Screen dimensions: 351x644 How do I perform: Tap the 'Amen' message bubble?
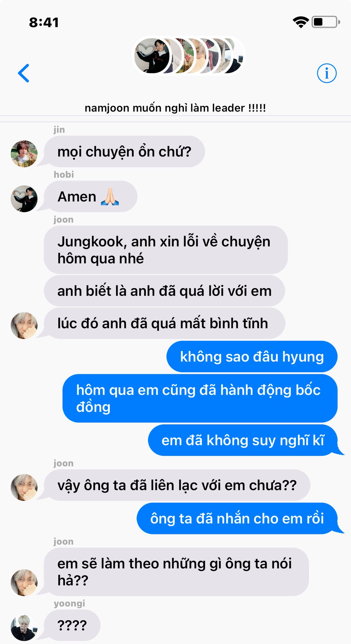coord(91,197)
